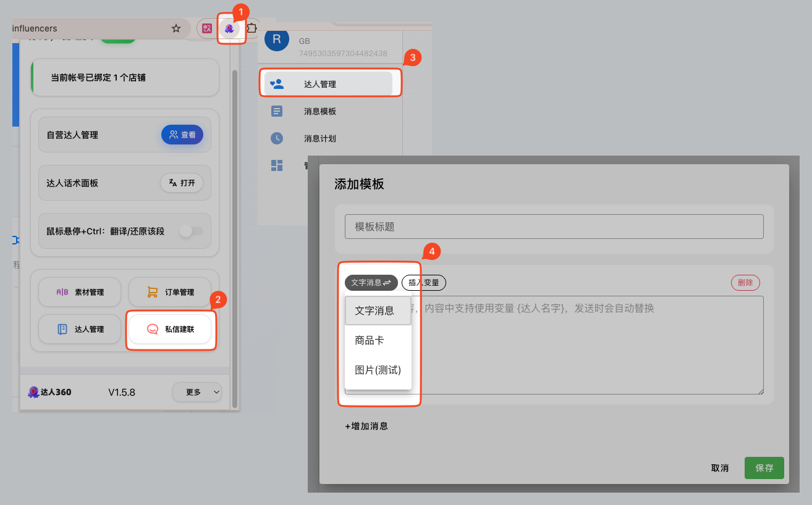Open the browser extensions puzzle icon

[x=252, y=28]
